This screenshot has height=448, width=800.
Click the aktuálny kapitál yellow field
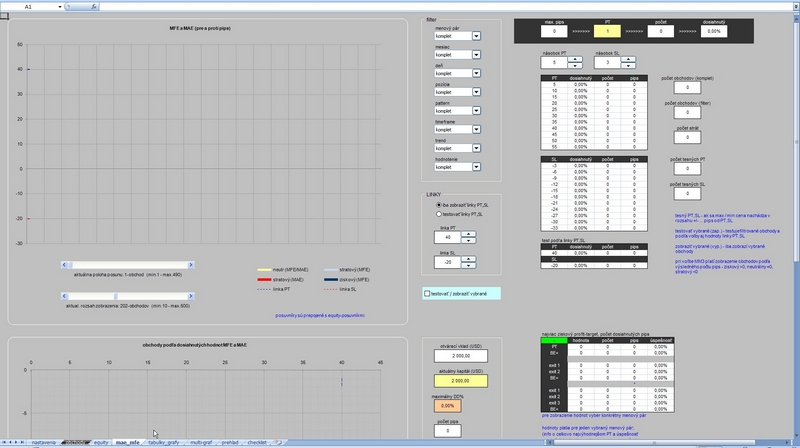click(461, 381)
